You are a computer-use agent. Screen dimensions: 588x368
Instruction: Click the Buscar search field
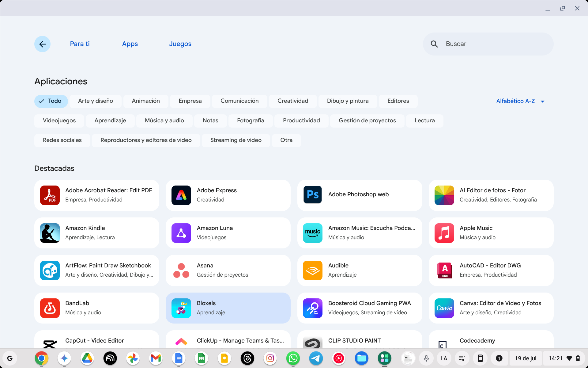click(x=488, y=44)
